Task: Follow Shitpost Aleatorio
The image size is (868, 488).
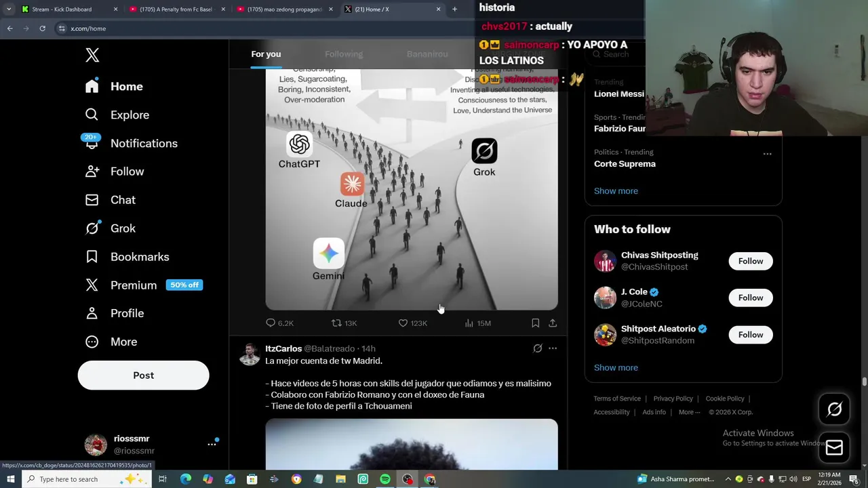Action: click(x=750, y=335)
